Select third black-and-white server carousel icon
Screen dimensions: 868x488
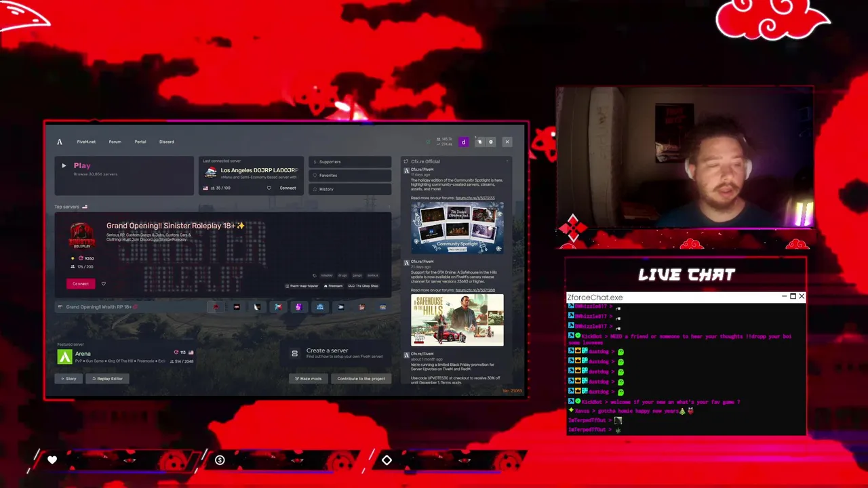257,307
